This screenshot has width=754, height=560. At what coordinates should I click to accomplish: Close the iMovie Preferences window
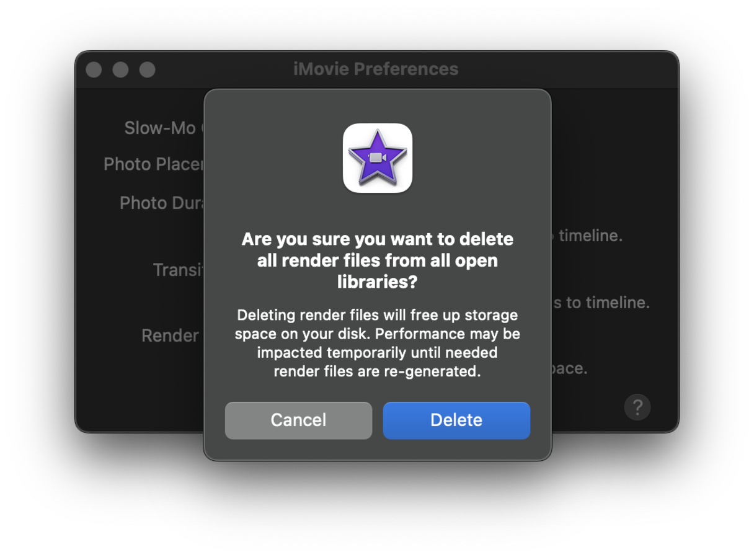coord(94,69)
